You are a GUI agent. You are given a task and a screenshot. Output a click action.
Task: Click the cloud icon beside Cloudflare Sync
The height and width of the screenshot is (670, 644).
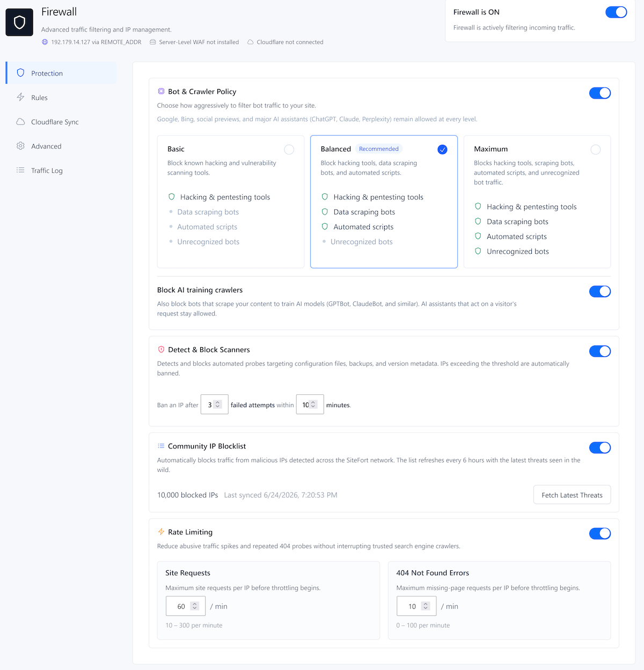pos(20,122)
